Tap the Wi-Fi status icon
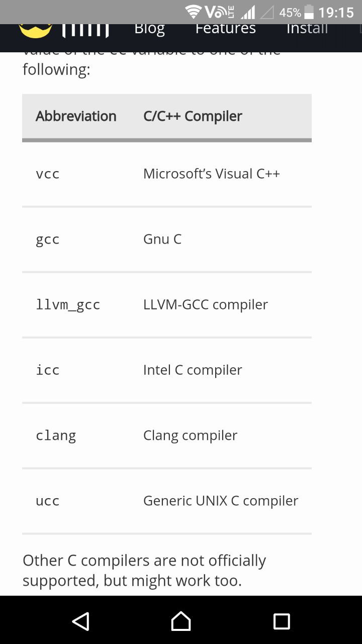Viewport: 362px width, 644px height. pos(193,12)
